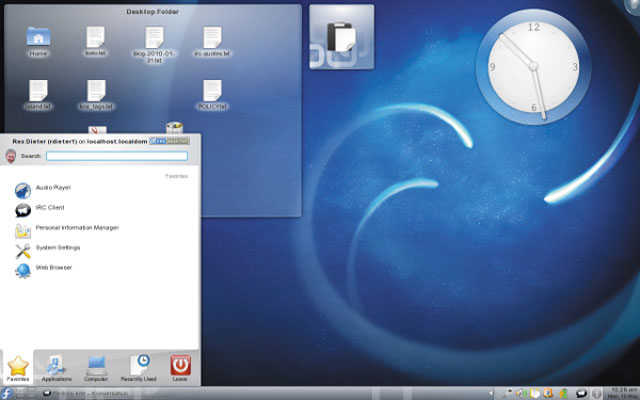Launch the IRC Client
The image size is (640, 400).
click(40, 210)
